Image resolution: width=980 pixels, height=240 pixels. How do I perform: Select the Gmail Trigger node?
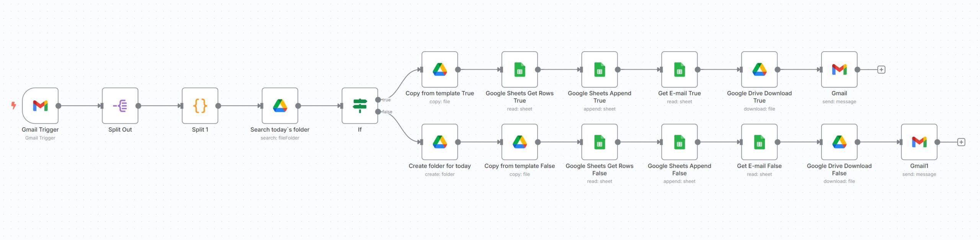click(40, 106)
